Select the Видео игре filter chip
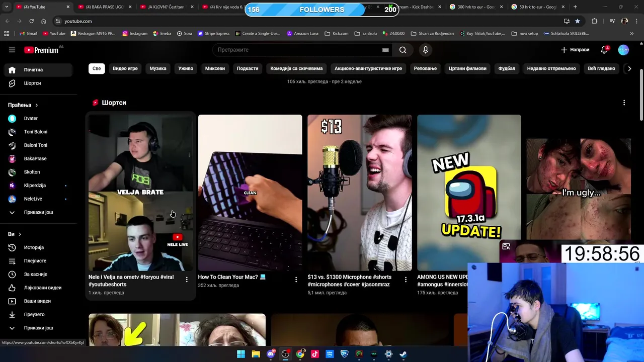This screenshot has height=362, width=644. pos(125,68)
